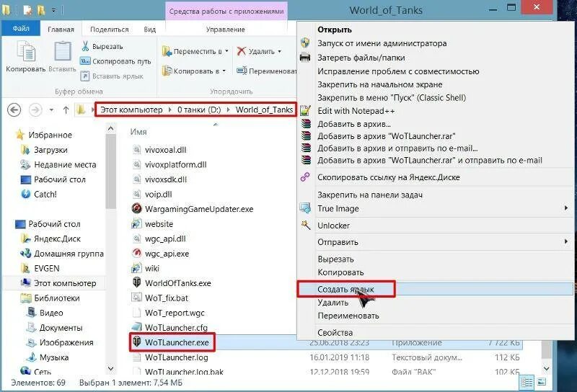Image resolution: width=577 pixels, height=392 pixels.
Task: Select Яндекс.Диск in navigation pane
Action: [x=57, y=239]
